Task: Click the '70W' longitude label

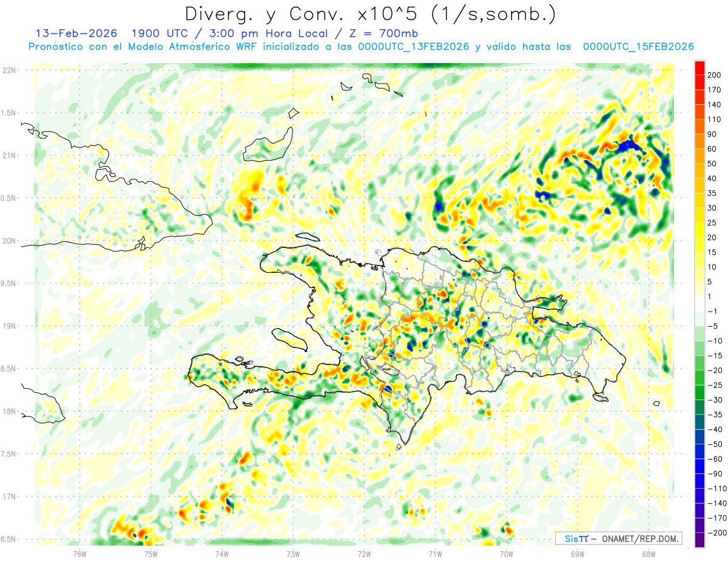Action: pos(507,553)
